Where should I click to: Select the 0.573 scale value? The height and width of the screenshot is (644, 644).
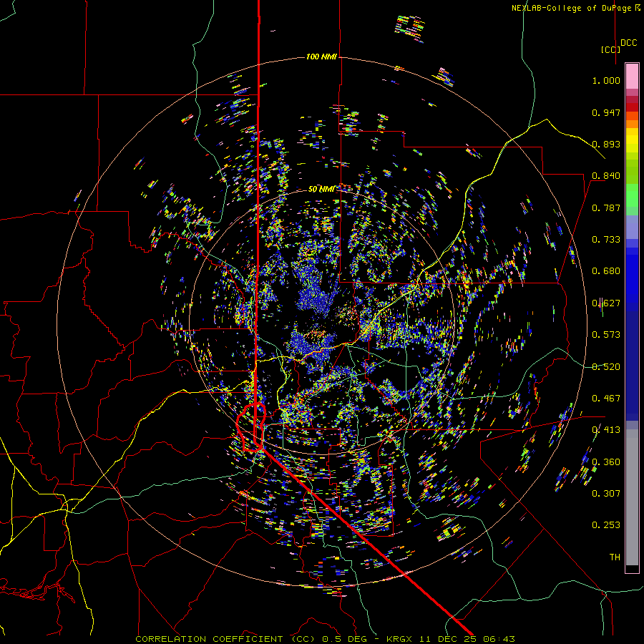606,335
